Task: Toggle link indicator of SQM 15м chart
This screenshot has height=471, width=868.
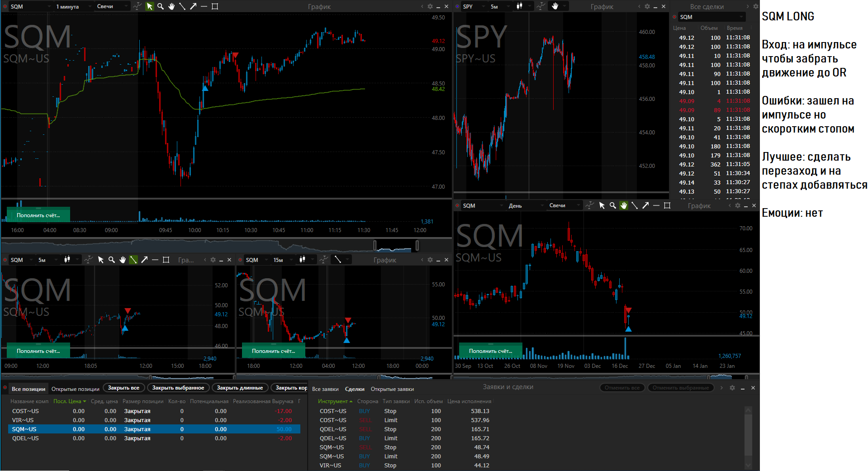Action: (240, 260)
